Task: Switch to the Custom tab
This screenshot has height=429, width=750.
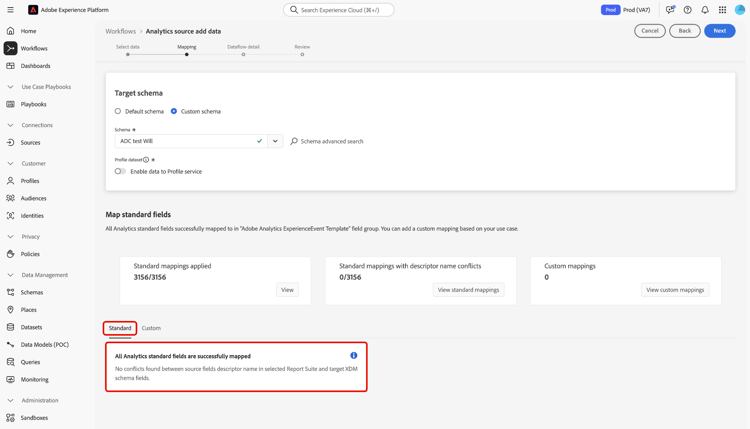Action: click(151, 328)
